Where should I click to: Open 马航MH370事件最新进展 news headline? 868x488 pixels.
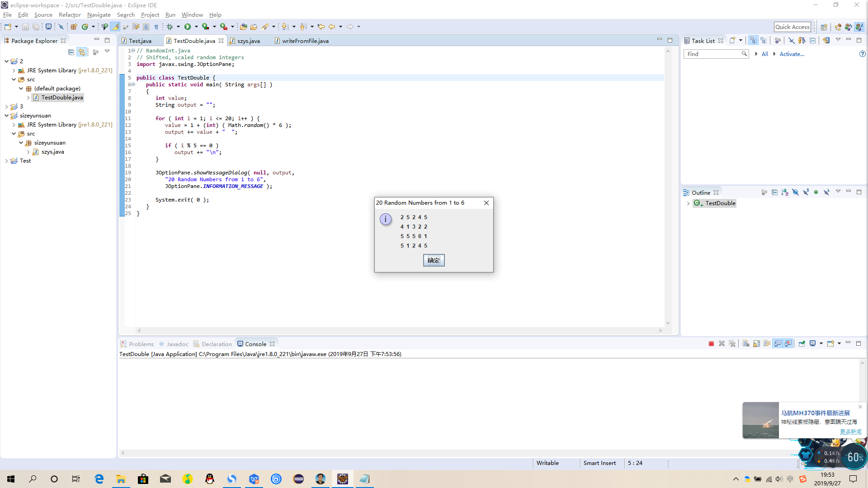(x=815, y=413)
